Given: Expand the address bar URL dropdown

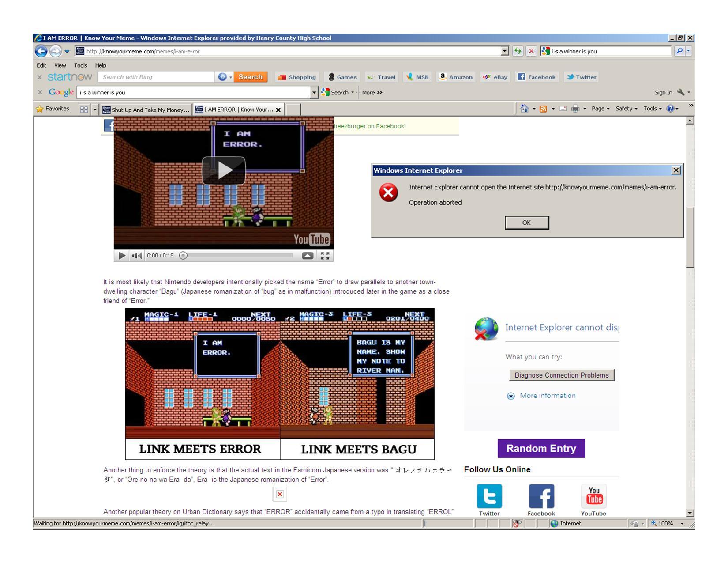Looking at the screenshot, I should [x=505, y=51].
